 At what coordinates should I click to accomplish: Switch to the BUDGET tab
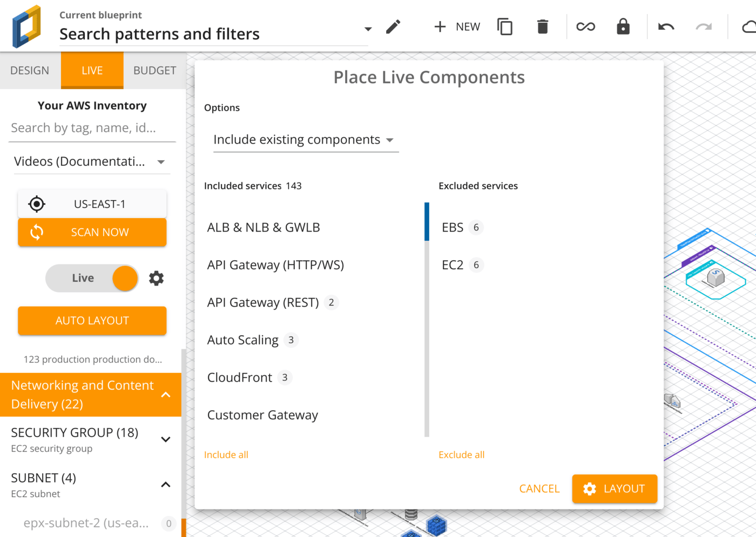tap(155, 71)
